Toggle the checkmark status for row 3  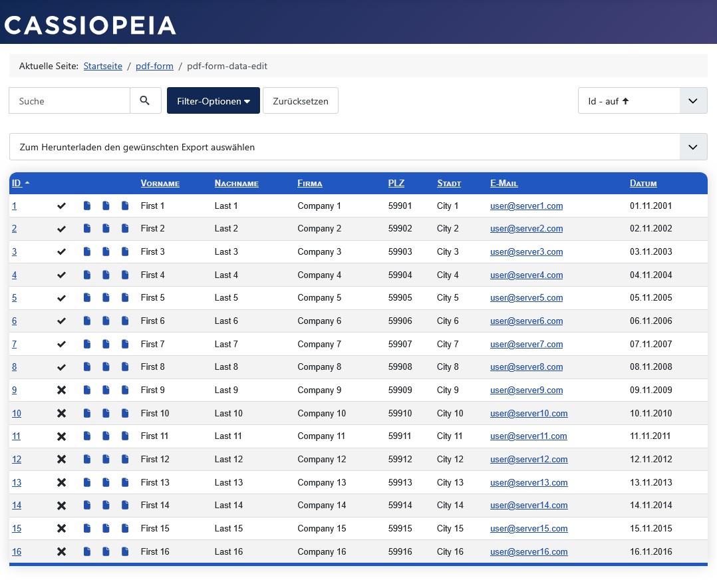pyautogui.click(x=62, y=252)
